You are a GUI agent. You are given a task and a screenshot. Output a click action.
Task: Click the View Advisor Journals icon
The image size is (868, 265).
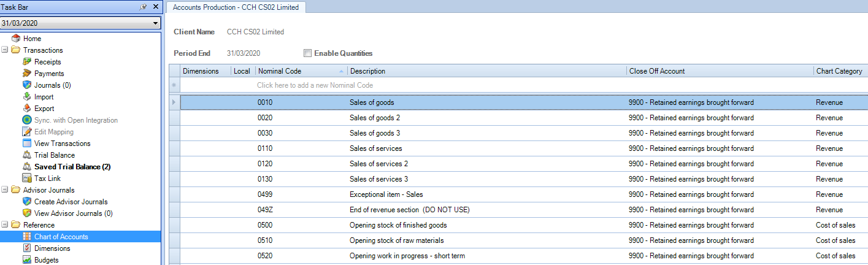[x=27, y=213]
